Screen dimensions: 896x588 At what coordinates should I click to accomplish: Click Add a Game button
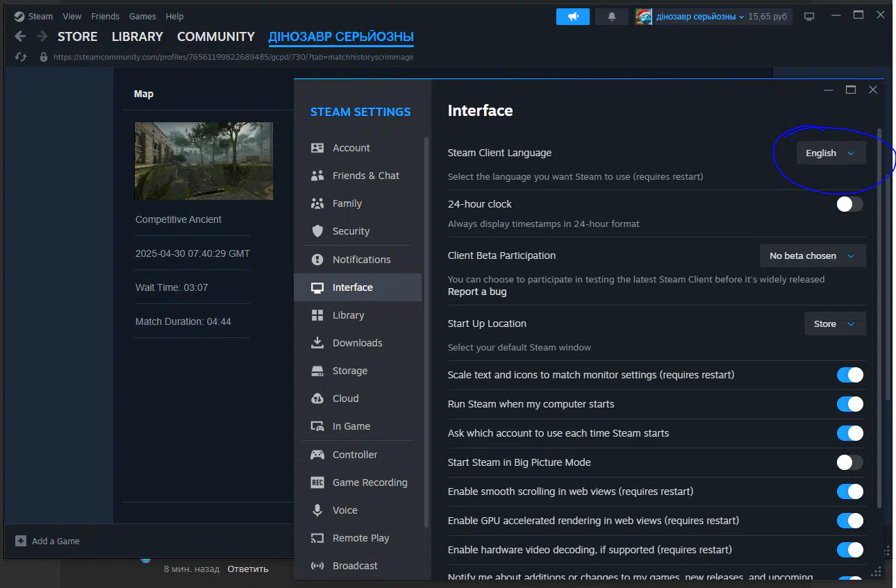[48, 541]
